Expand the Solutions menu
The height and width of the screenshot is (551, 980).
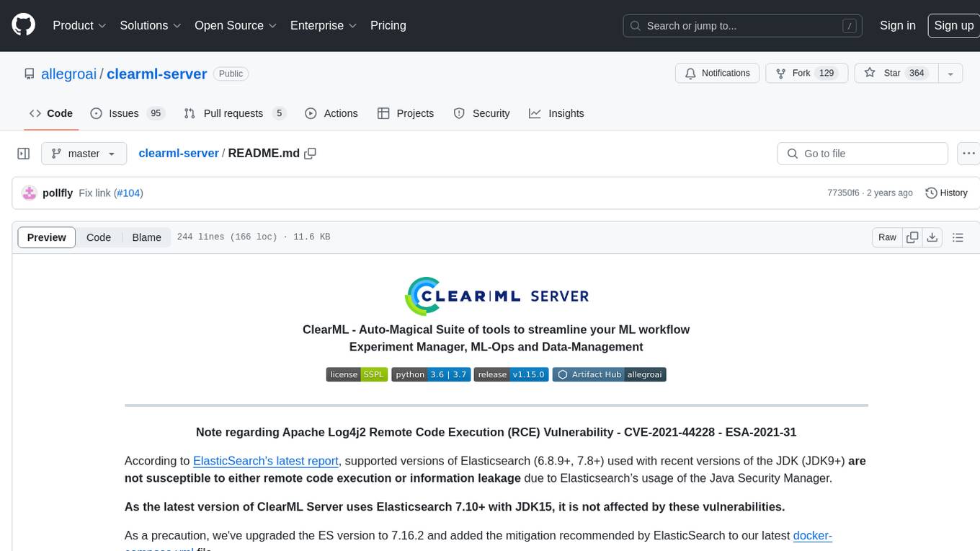151,25
